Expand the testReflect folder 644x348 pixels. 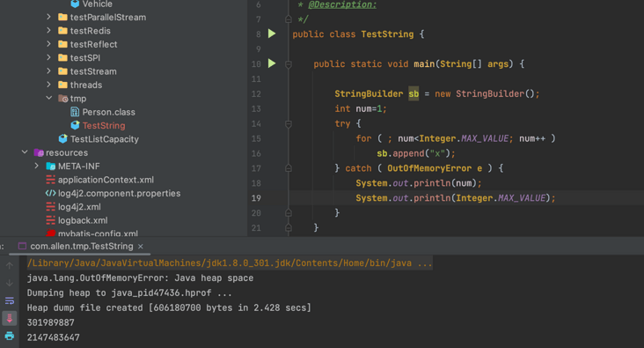pos(48,44)
